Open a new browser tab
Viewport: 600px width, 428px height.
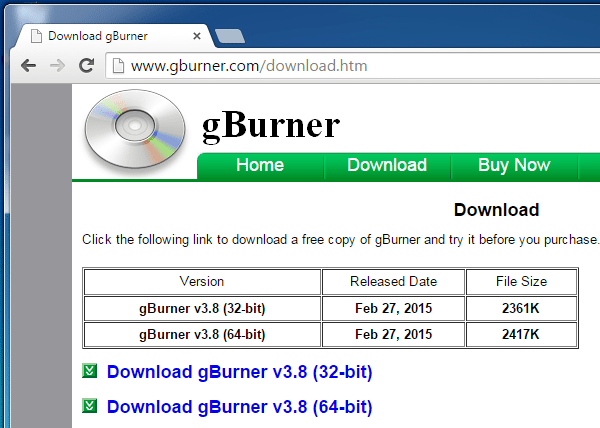[x=230, y=36]
